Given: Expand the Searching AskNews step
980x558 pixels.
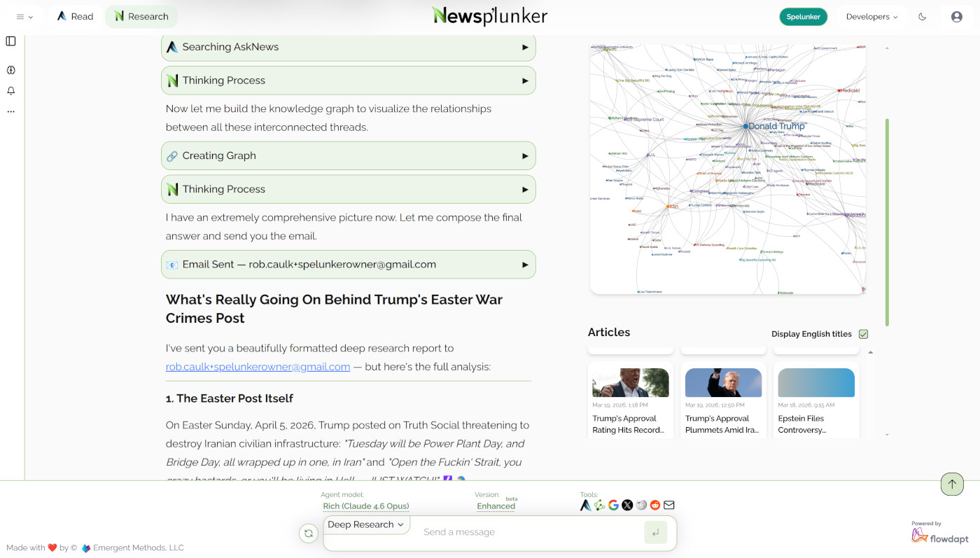Looking at the screenshot, I should (525, 47).
